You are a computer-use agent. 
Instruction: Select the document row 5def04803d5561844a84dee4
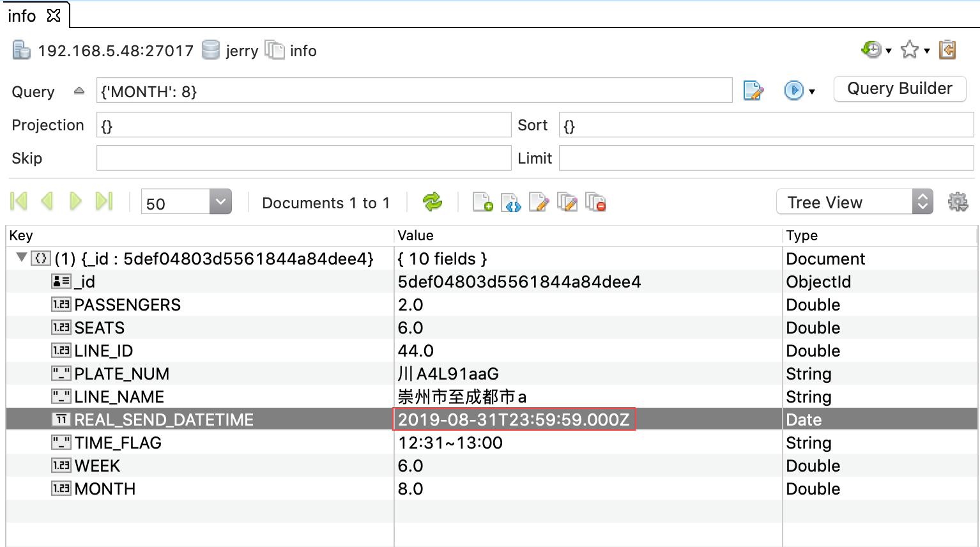click(x=492, y=258)
